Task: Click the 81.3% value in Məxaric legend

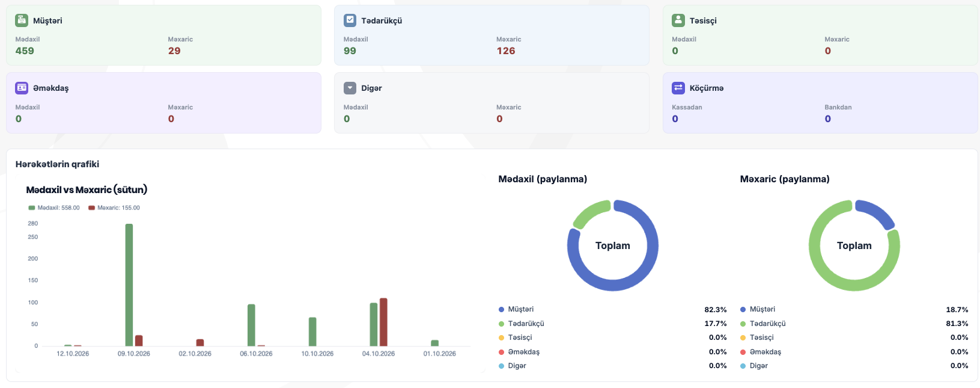Action: [x=957, y=324]
